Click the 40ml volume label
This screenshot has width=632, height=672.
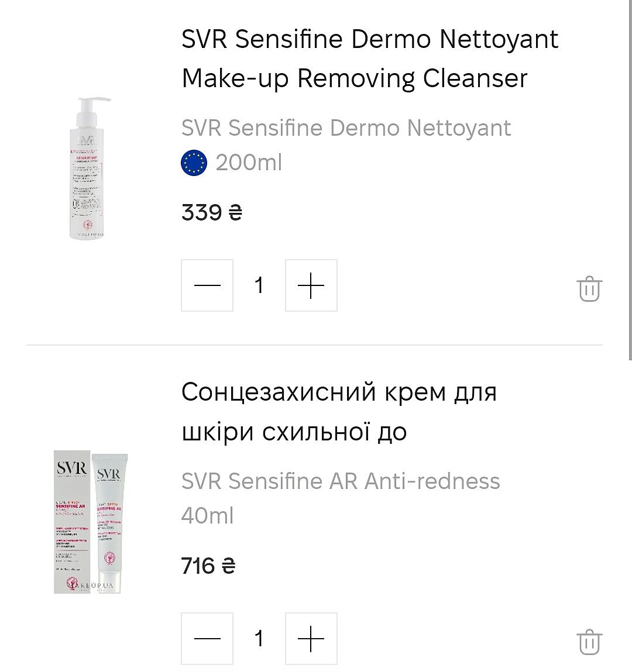207,516
